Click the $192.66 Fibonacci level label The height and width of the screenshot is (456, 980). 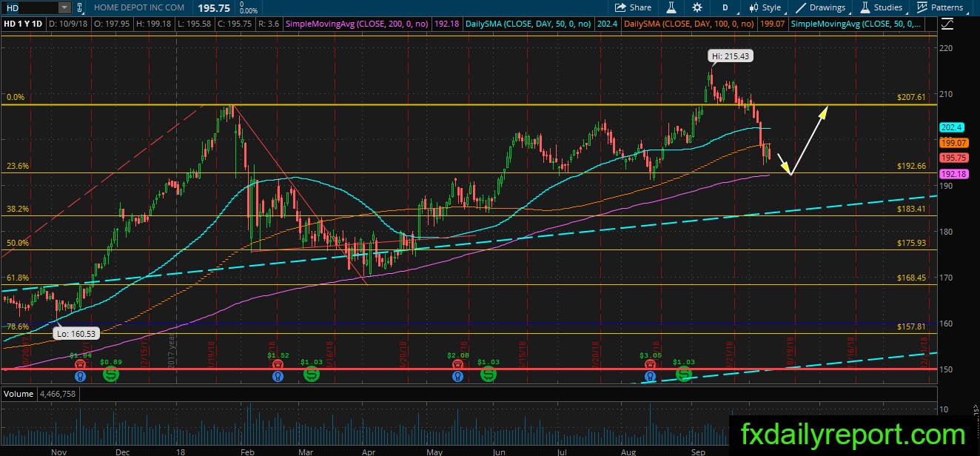912,167
